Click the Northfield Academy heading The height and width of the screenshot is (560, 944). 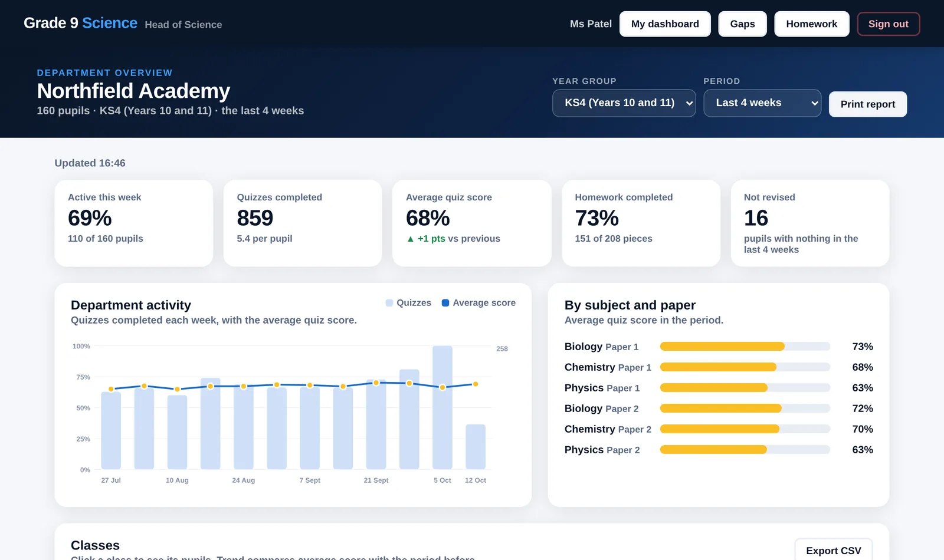click(x=133, y=91)
